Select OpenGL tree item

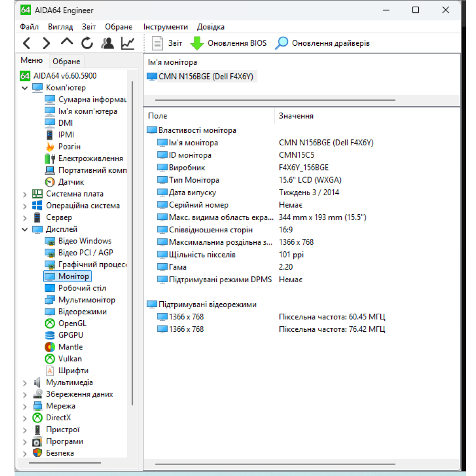tap(66, 323)
